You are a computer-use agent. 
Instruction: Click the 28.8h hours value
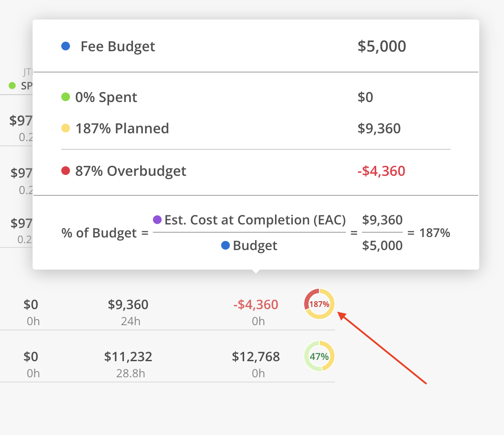coord(130,373)
